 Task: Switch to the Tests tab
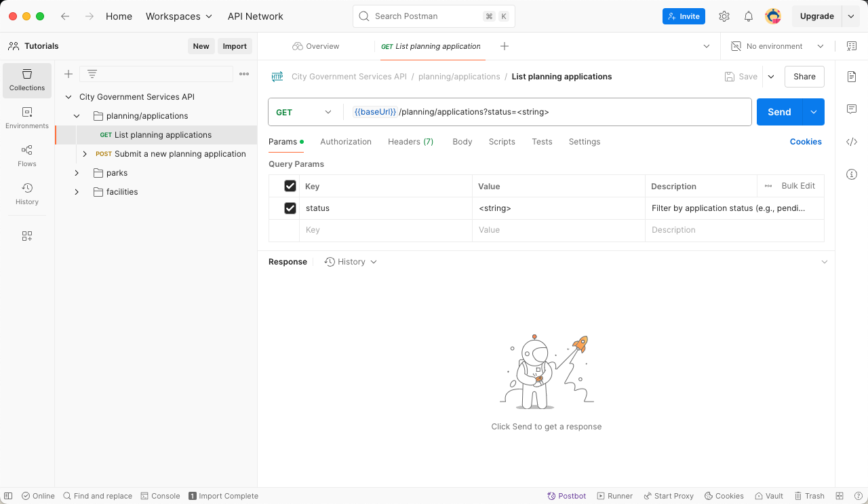[542, 142]
